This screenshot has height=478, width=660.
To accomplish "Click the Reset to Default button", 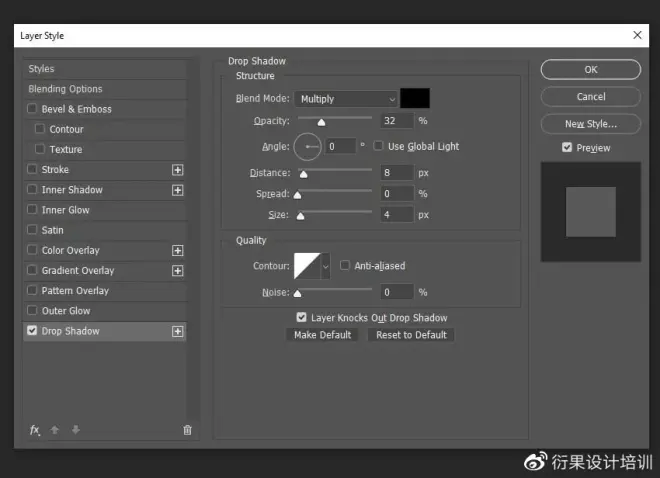I will point(411,335).
